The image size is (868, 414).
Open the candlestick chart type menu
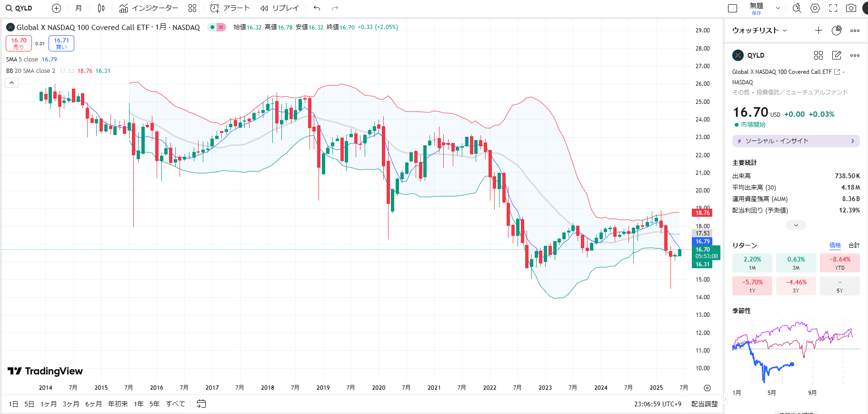click(101, 8)
